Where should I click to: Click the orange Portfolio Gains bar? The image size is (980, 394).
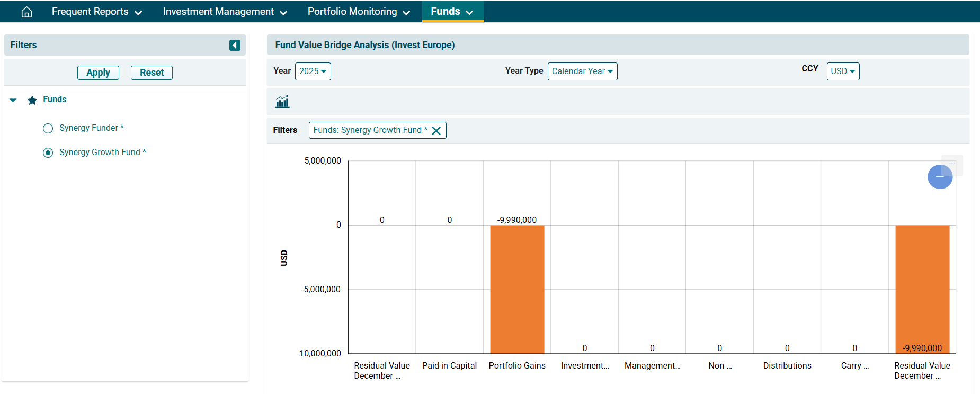click(x=516, y=289)
